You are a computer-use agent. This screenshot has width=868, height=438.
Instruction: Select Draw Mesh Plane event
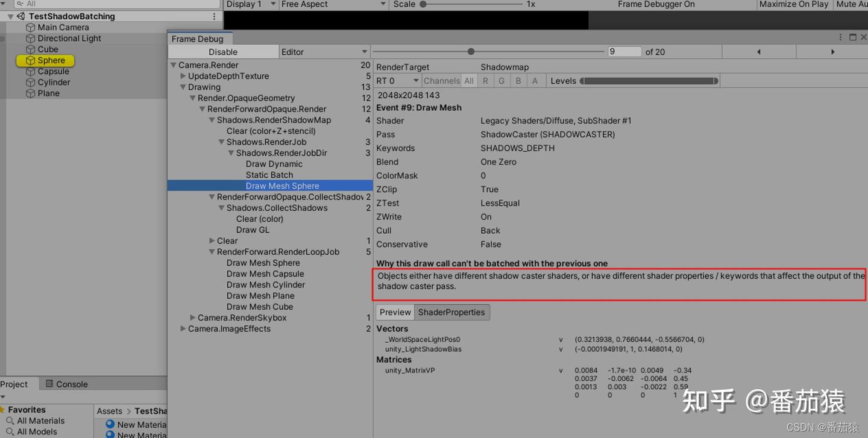[260, 296]
